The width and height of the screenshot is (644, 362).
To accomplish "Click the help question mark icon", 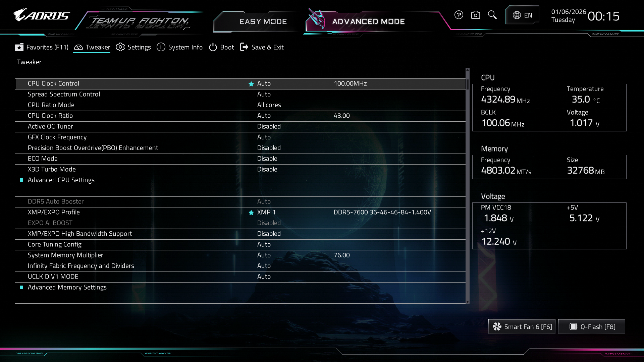I will [x=459, y=15].
